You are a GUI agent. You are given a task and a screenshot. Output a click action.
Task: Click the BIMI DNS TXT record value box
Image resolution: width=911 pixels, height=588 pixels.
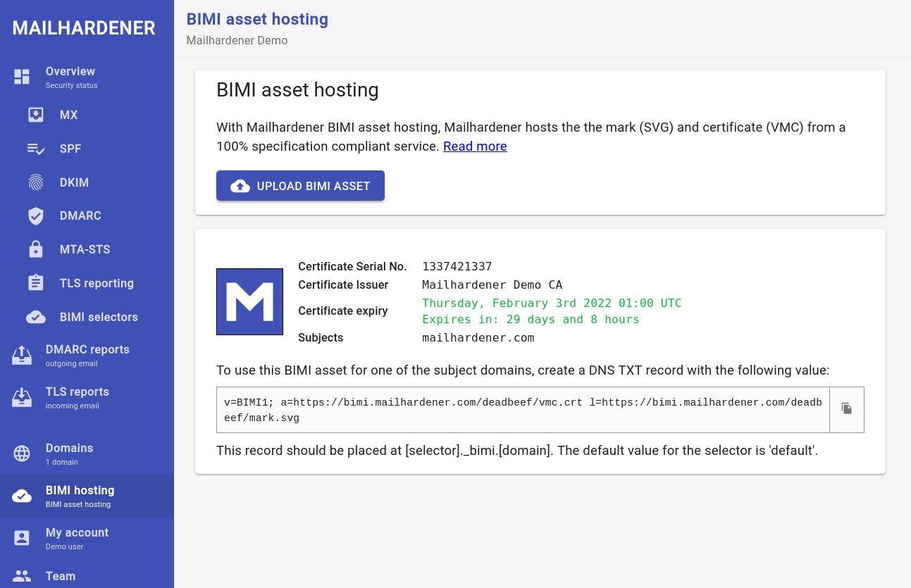(522, 410)
